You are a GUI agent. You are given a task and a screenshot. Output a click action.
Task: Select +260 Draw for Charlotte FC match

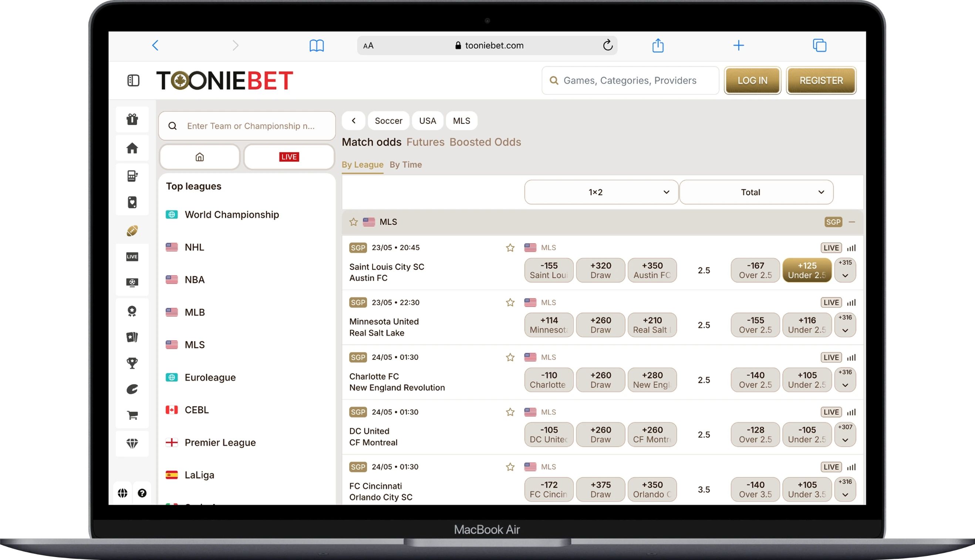pos(600,380)
